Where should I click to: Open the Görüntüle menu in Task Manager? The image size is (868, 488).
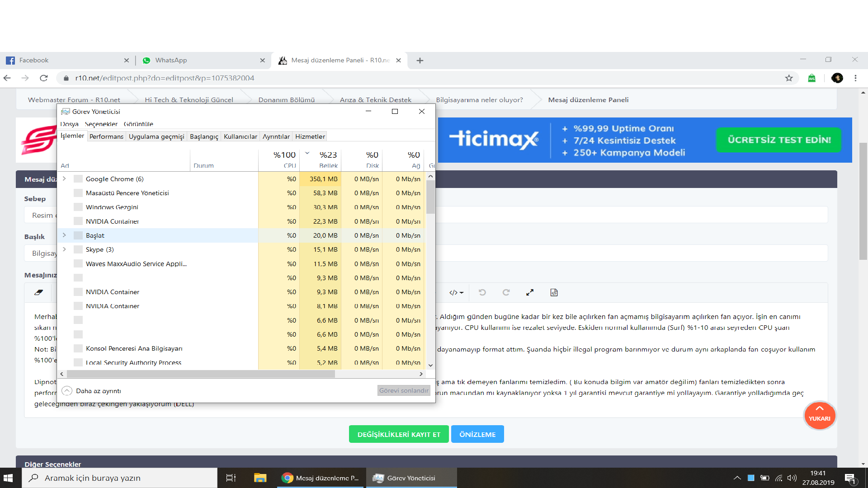(138, 124)
